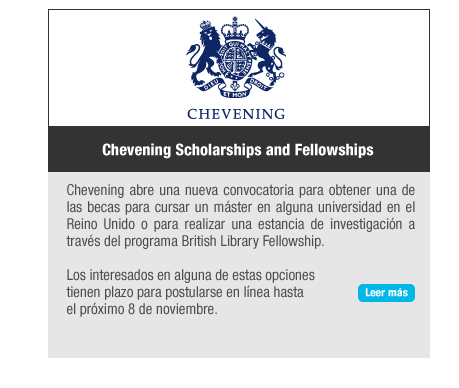Click the empty gray area below the text
Viewport: 459px width, 388px height.
coord(239,338)
